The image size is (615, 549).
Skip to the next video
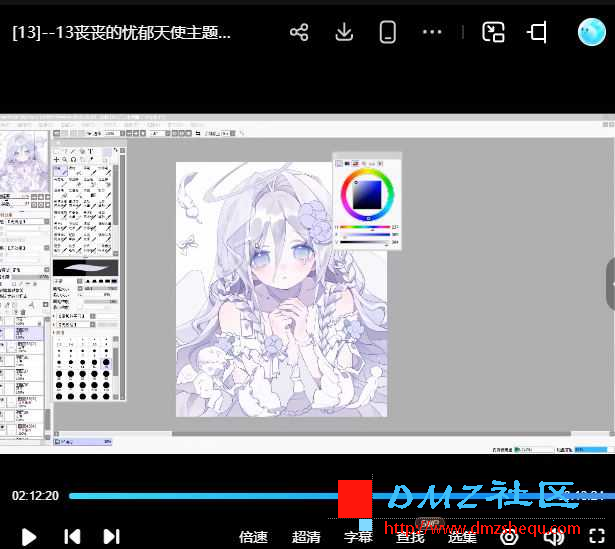tap(111, 536)
